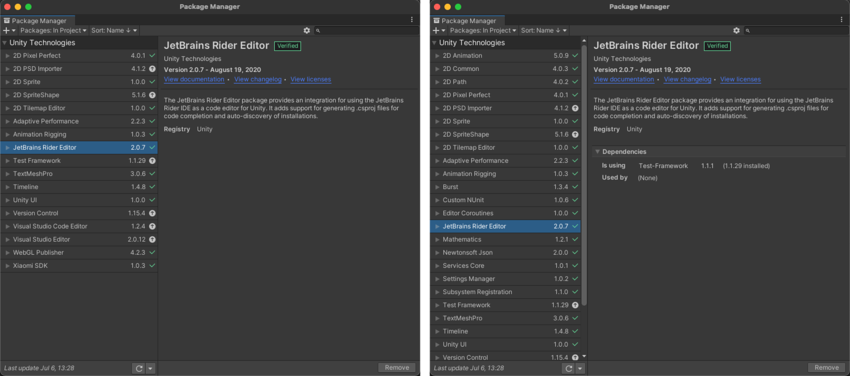The height and width of the screenshot is (376, 850).
Task: Click the Remove button in right window
Action: [x=826, y=368]
